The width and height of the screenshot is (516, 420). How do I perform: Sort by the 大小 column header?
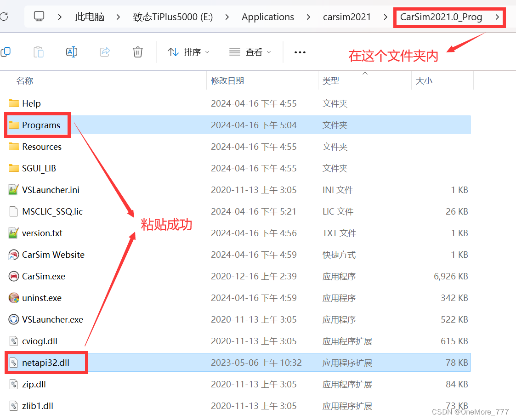pos(424,80)
